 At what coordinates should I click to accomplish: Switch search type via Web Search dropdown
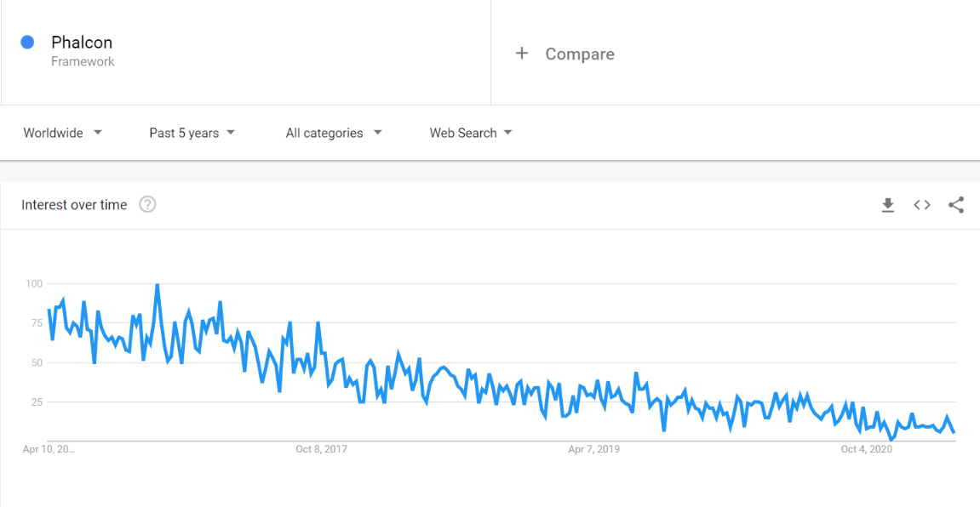click(x=469, y=133)
